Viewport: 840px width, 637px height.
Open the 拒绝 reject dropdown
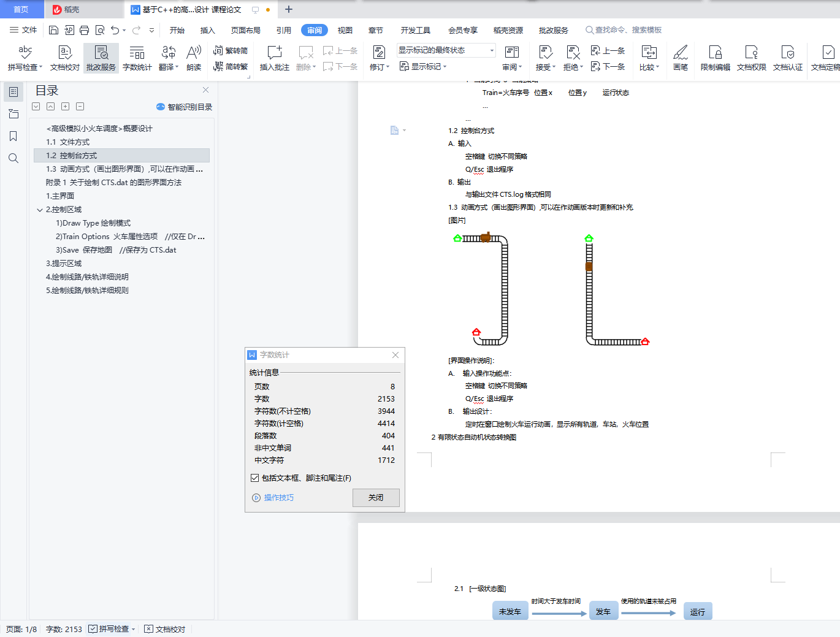coord(573,67)
